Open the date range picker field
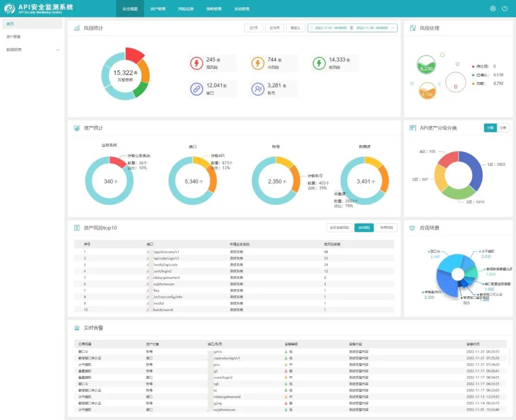This screenshot has width=516, height=420. [354, 28]
